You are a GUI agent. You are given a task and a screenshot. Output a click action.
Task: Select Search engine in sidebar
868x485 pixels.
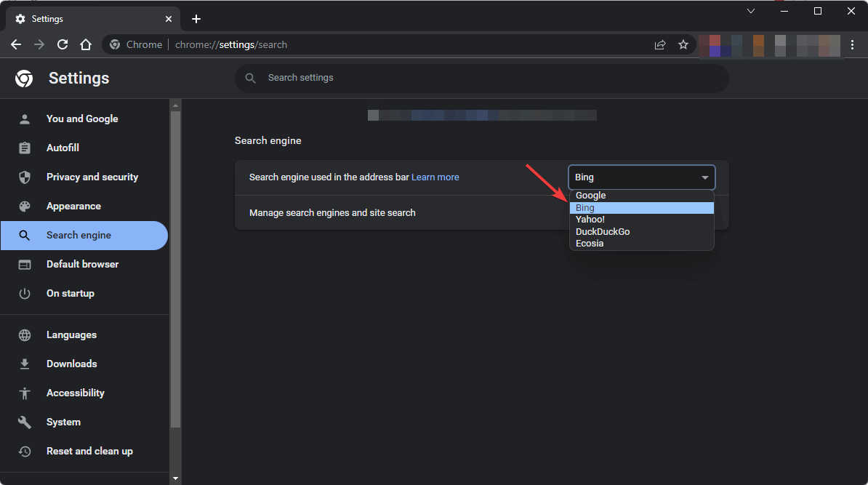coord(84,236)
